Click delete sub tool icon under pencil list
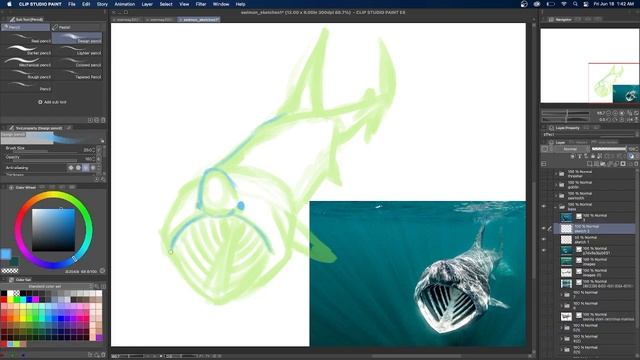 pyautogui.click(x=103, y=120)
